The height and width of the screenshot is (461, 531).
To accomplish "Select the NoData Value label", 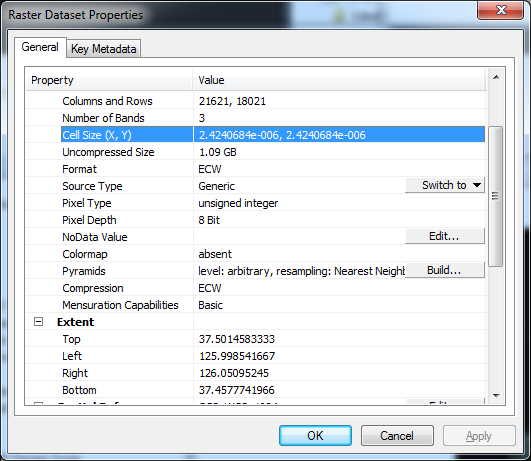I will click(95, 237).
